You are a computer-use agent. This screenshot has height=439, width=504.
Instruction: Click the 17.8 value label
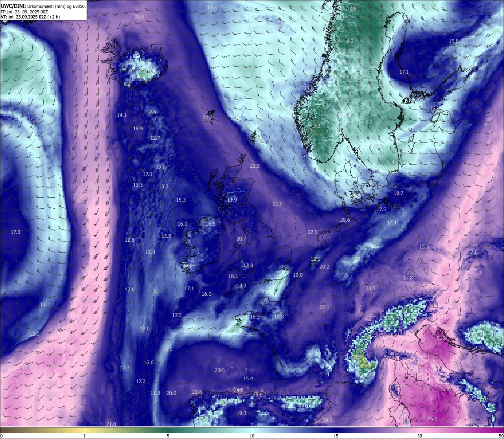click(x=408, y=278)
